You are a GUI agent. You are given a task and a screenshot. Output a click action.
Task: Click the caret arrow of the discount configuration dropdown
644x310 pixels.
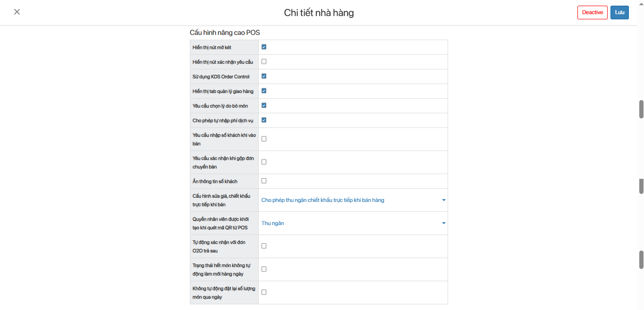(x=444, y=200)
